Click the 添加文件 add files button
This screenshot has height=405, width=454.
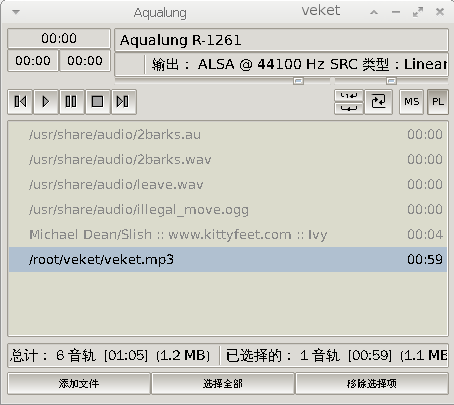tap(79, 384)
